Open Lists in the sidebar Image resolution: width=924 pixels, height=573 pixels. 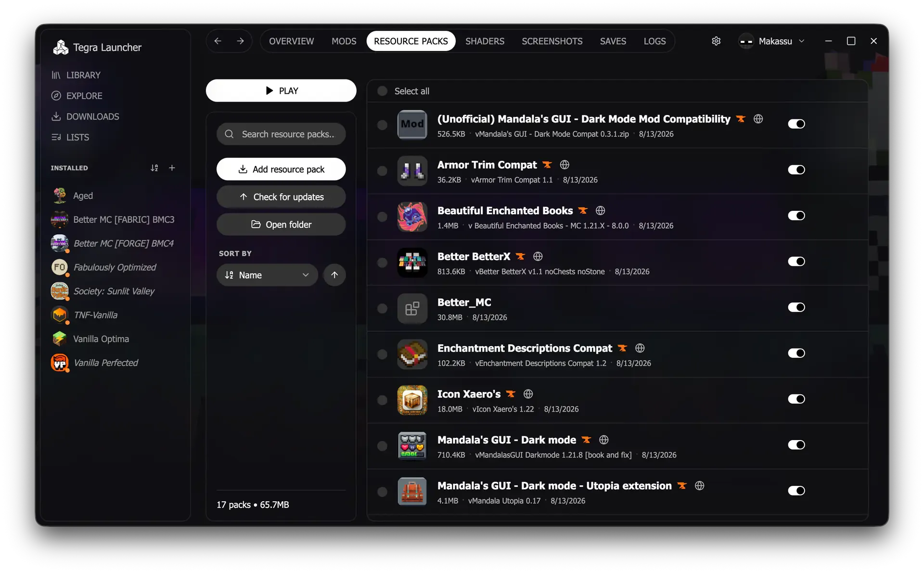pyautogui.click(x=70, y=137)
